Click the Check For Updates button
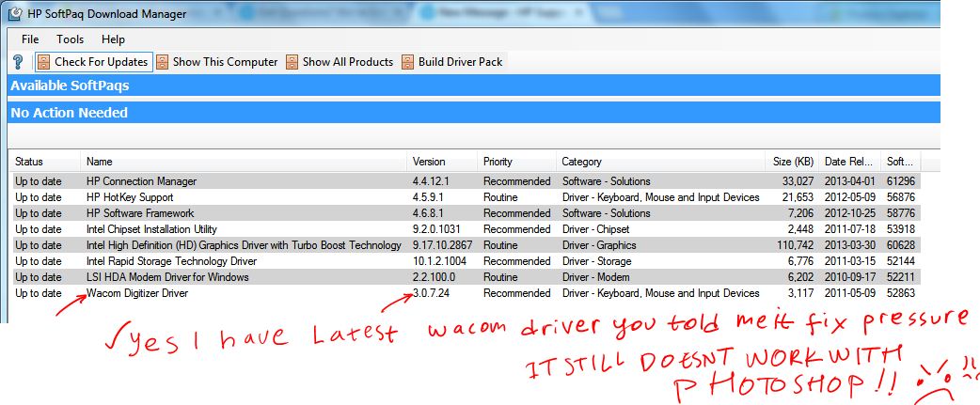The height and width of the screenshot is (405, 980). [94, 62]
